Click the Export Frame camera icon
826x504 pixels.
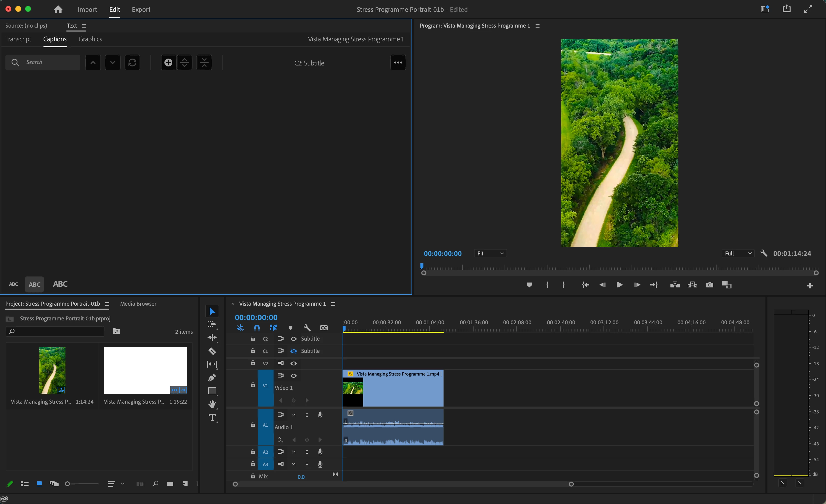709,285
